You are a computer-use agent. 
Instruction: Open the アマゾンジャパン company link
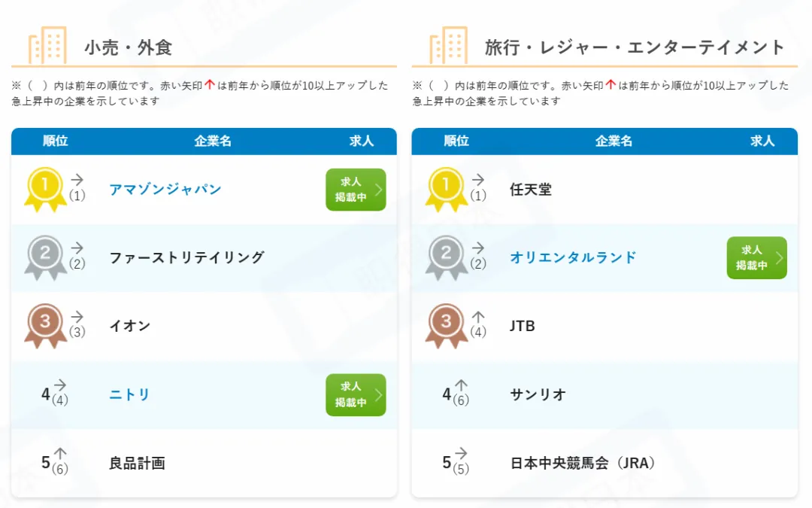[165, 189]
